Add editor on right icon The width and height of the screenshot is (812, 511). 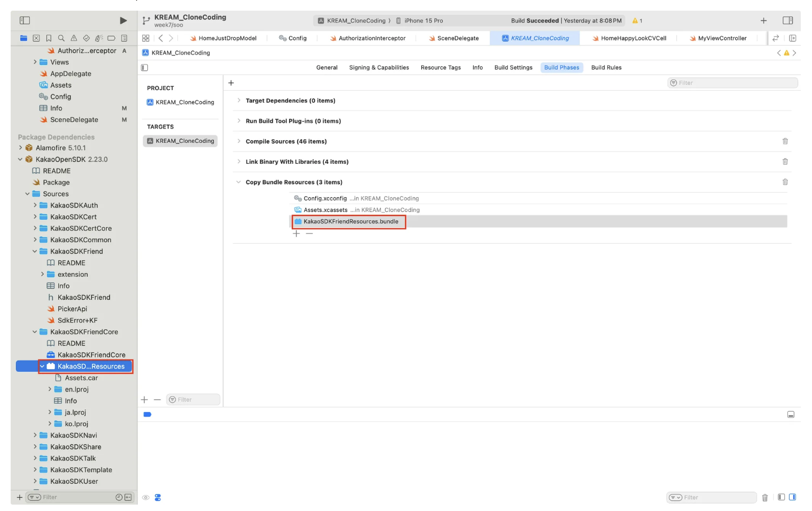tap(792, 38)
